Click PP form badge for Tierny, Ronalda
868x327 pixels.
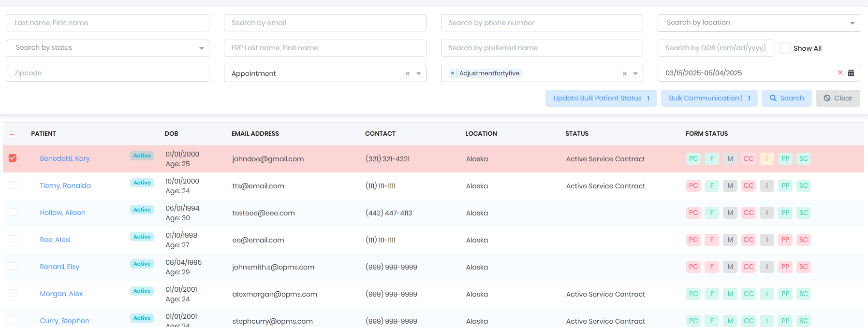785,185
